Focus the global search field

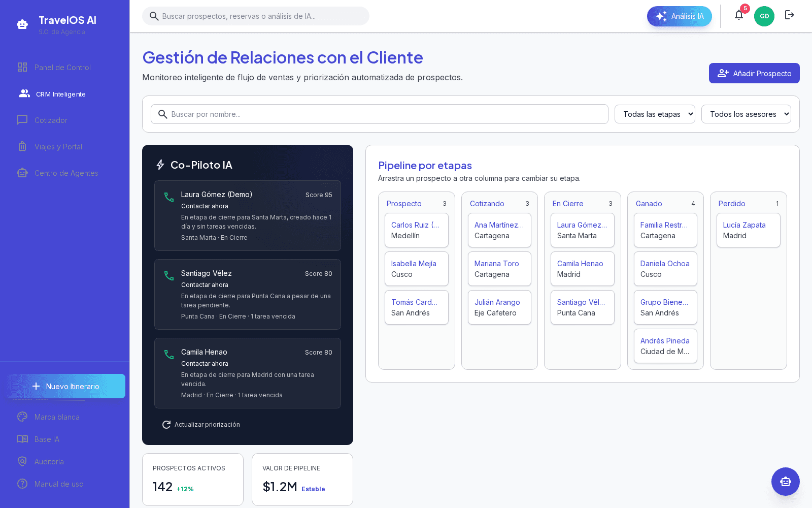click(x=256, y=16)
